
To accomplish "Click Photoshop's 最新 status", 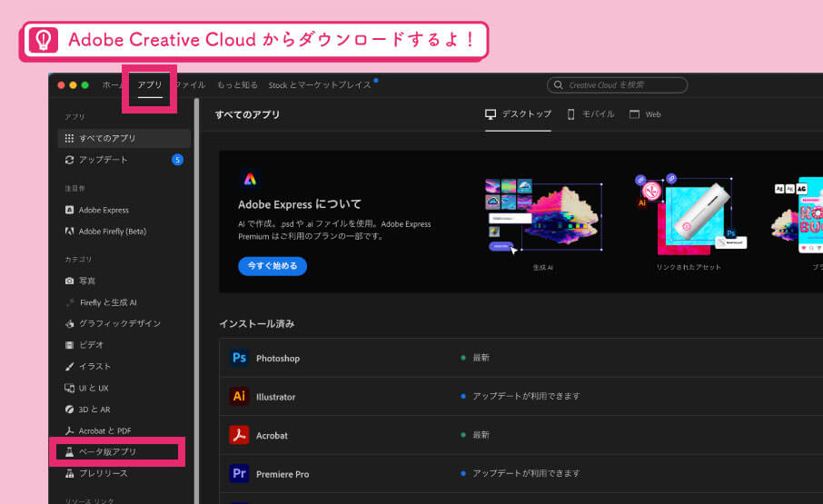I will coord(481,358).
